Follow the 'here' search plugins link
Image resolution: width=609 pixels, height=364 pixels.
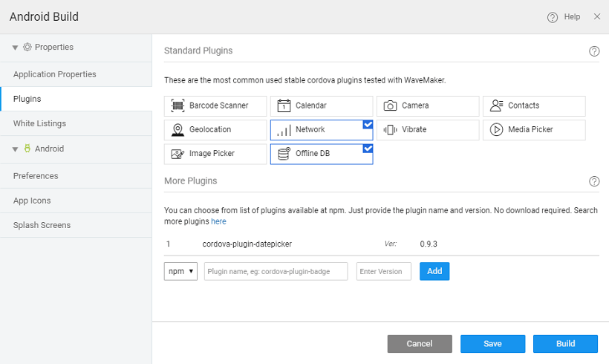(x=218, y=221)
